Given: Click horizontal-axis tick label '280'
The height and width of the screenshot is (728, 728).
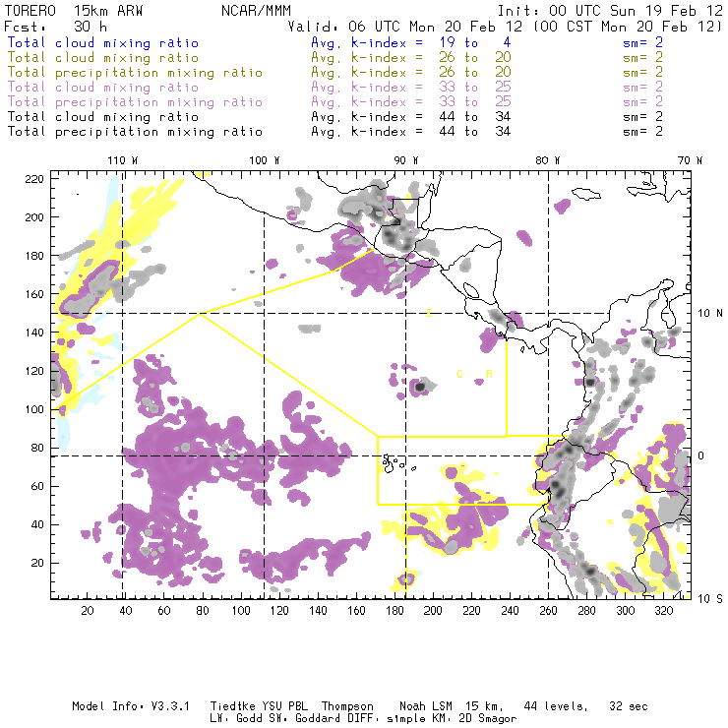Looking at the screenshot, I should 587,610.
